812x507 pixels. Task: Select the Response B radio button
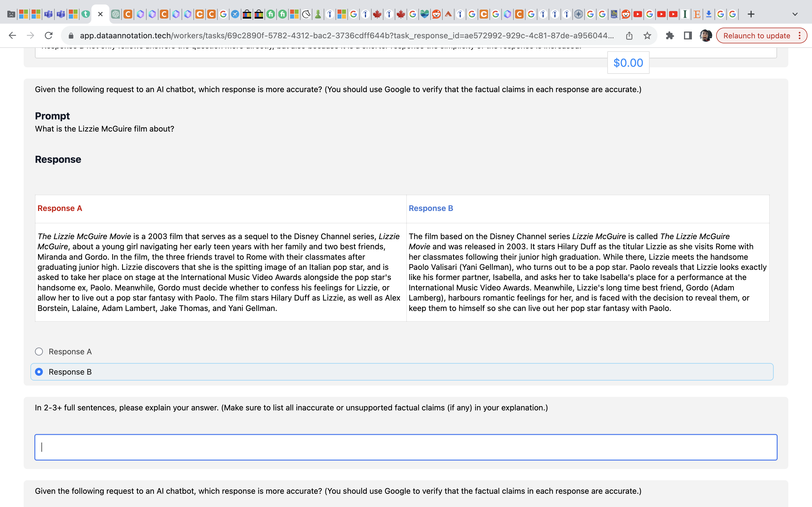click(x=39, y=372)
